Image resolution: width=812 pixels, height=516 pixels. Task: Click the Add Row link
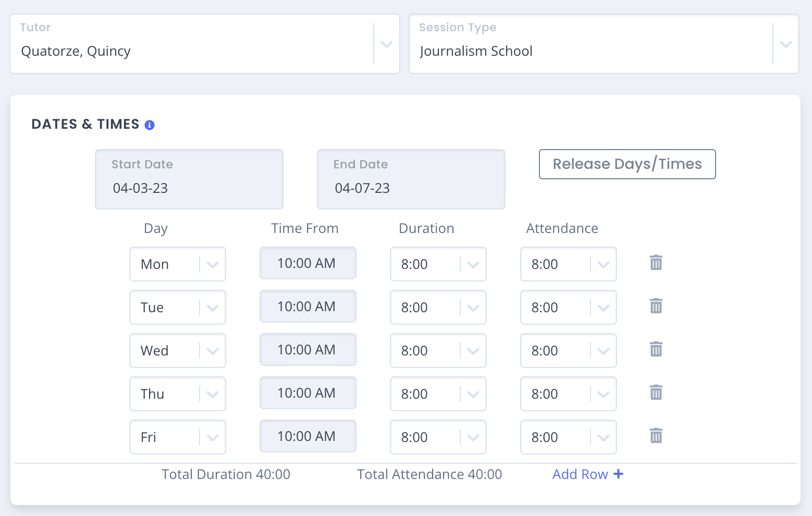pos(588,474)
